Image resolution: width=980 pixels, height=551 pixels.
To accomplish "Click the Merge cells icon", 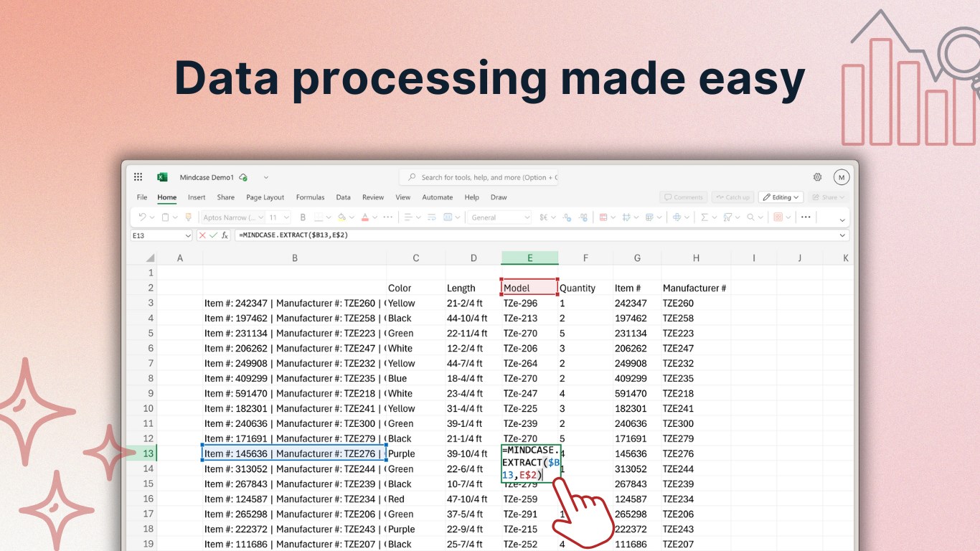I will [x=448, y=217].
